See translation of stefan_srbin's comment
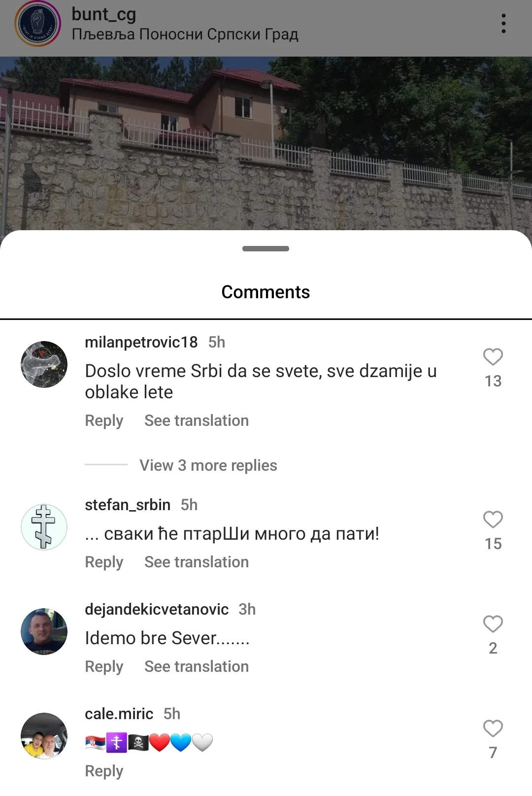The width and height of the screenshot is (532, 796). [x=197, y=562]
